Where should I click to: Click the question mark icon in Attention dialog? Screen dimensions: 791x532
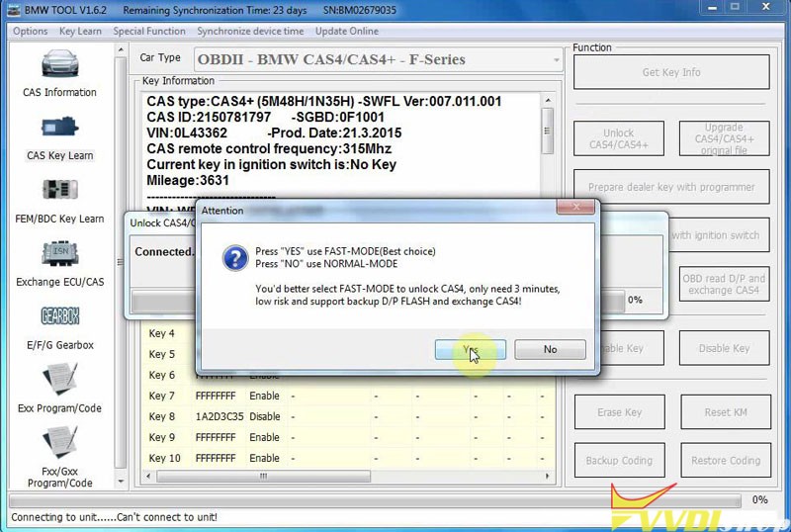(235, 258)
